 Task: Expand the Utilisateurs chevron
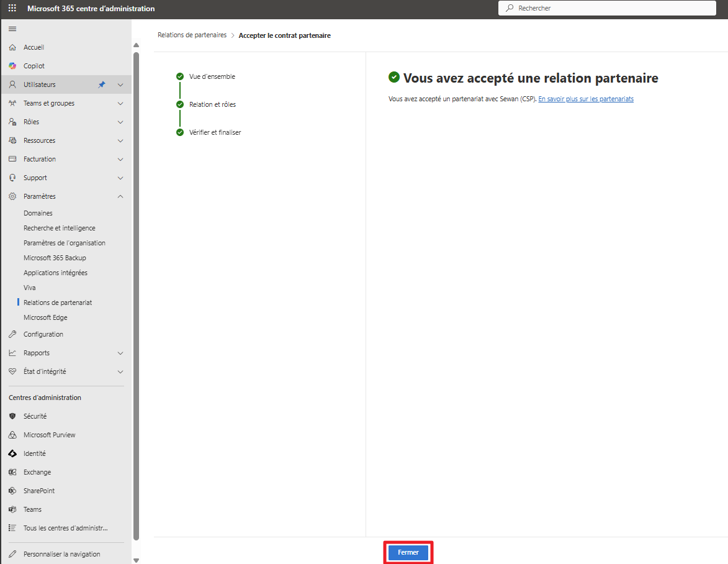[120, 84]
